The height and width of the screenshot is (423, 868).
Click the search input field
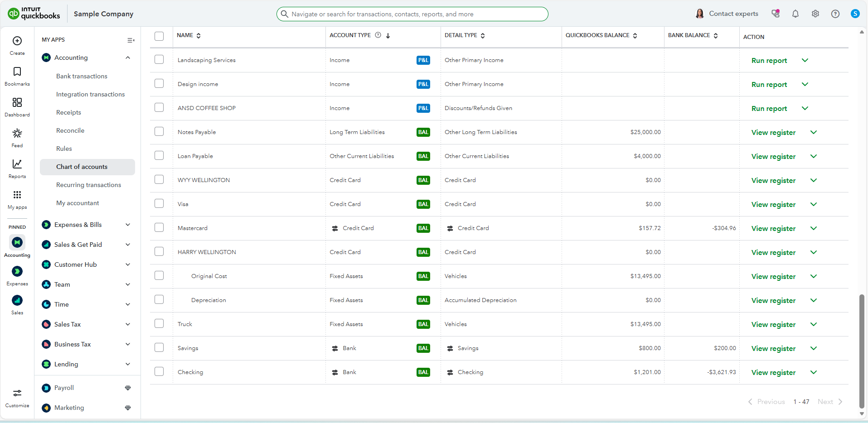412,14
